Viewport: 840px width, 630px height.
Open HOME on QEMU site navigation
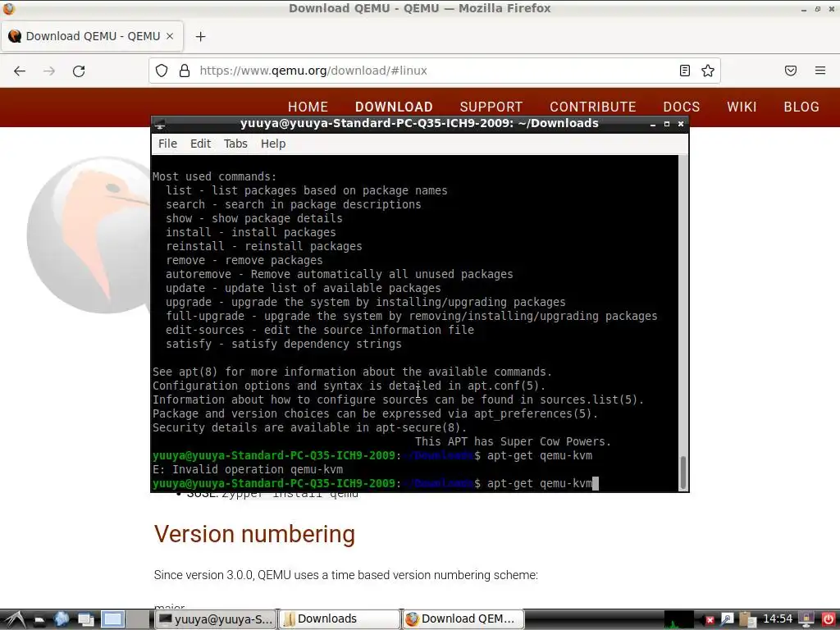pos(308,107)
